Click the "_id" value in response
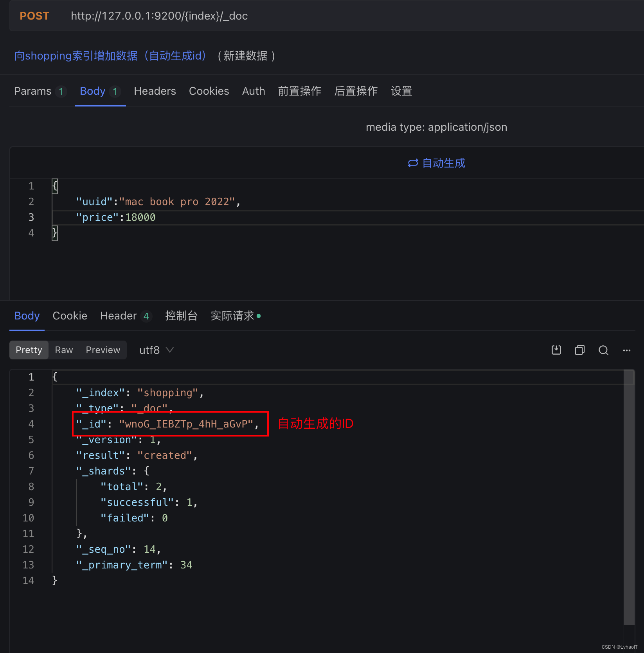This screenshot has width=644, height=653. click(x=186, y=424)
